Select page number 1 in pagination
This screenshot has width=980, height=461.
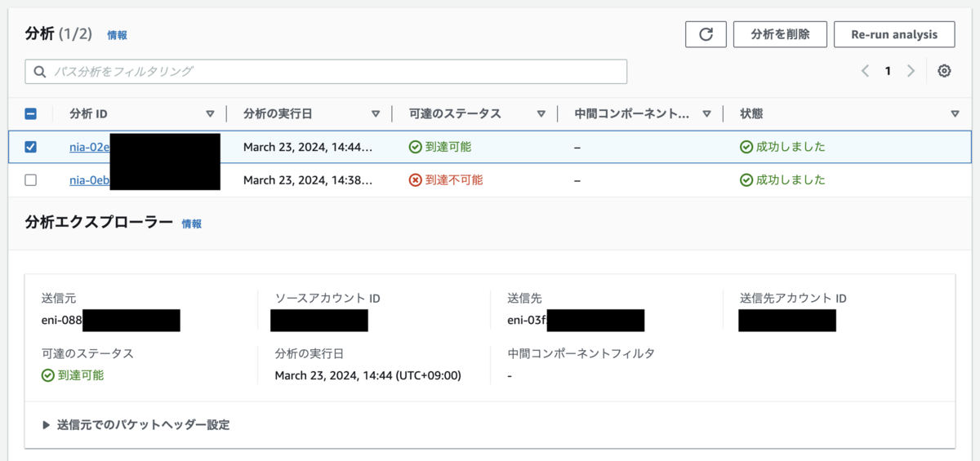point(888,71)
